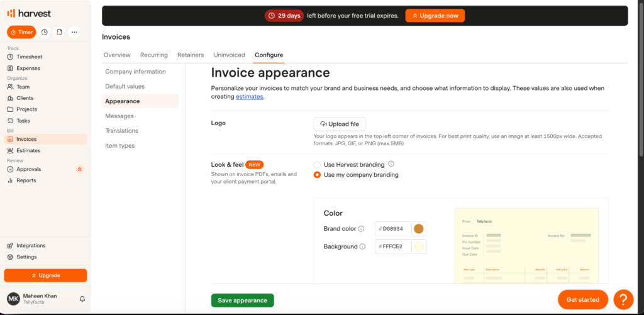644x315 pixels.
Task: Click the Expenses icon in sidebar
Action: 10,68
